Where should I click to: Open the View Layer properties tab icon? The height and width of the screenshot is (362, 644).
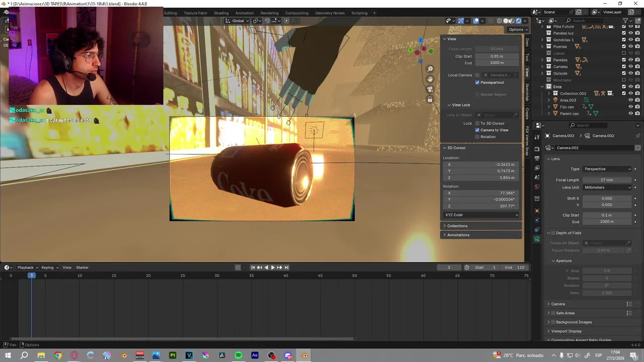tap(537, 168)
